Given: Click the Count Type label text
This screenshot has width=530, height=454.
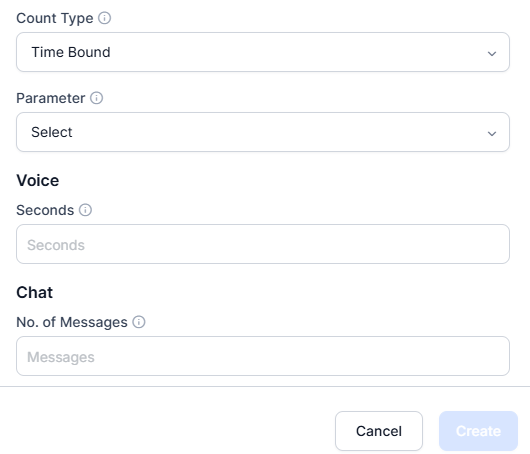Looking at the screenshot, I should [55, 18].
